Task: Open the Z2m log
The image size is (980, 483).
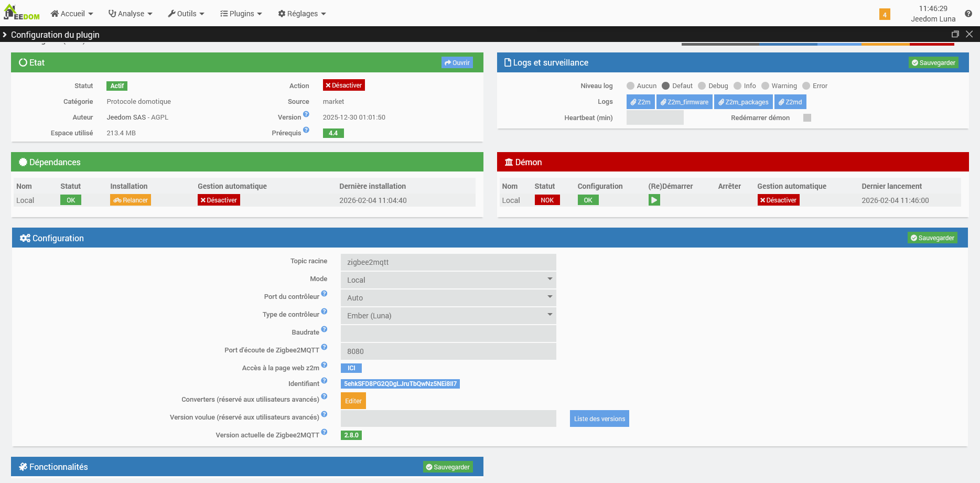Action: tap(641, 102)
